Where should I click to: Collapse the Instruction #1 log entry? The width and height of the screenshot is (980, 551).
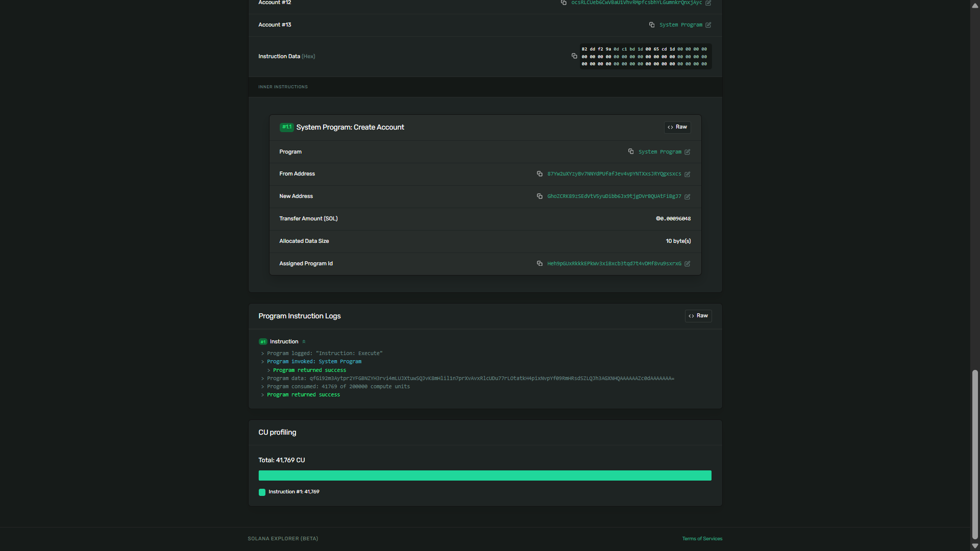304,342
